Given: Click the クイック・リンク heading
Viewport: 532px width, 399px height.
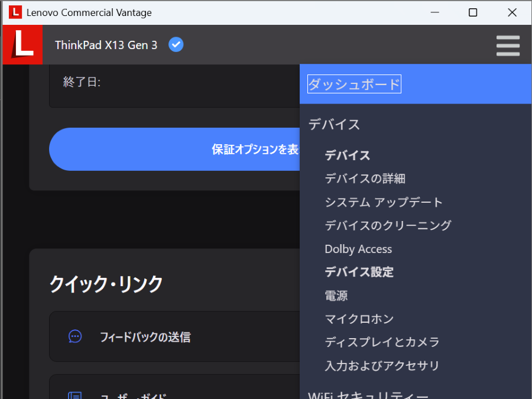Looking at the screenshot, I should (x=106, y=284).
